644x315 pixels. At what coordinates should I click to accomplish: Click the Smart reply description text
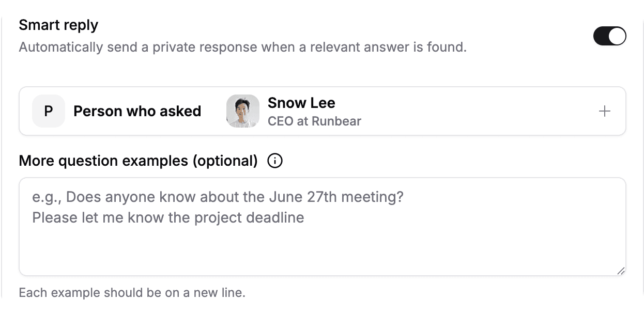pos(242,48)
